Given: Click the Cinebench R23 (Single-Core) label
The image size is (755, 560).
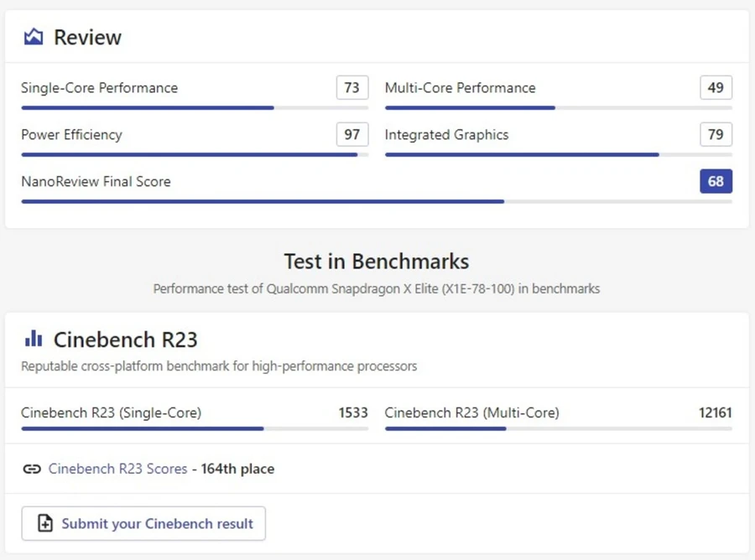Looking at the screenshot, I should click(x=112, y=412).
